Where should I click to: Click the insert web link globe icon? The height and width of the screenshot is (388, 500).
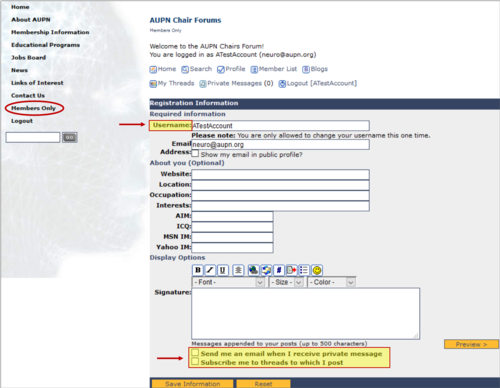point(254,270)
